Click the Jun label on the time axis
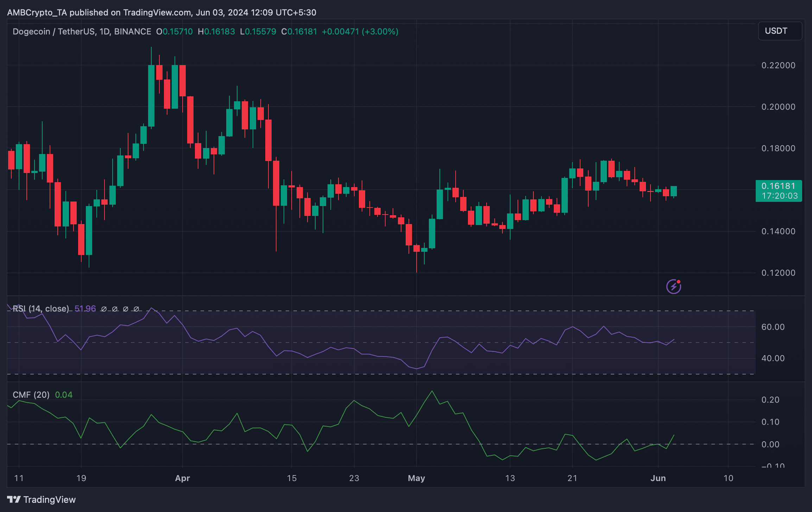812x512 pixels. [658, 478]
